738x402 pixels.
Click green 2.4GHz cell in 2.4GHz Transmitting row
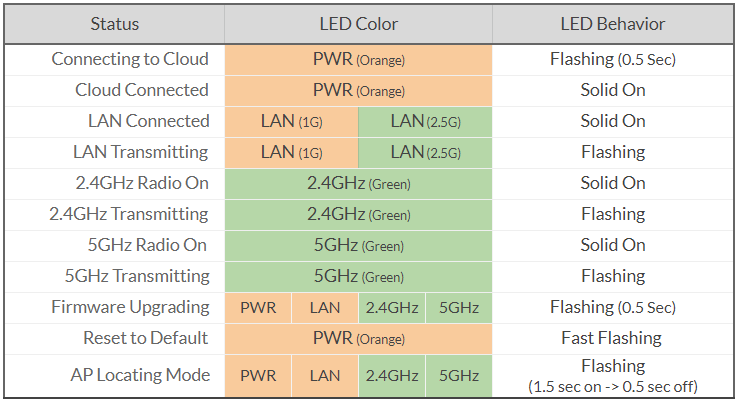358,214
